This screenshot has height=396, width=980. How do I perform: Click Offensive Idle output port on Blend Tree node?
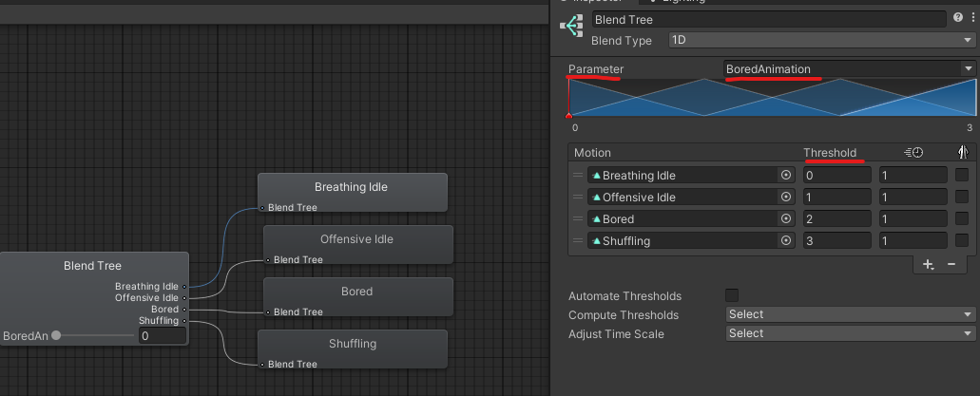tap(183, 298)
